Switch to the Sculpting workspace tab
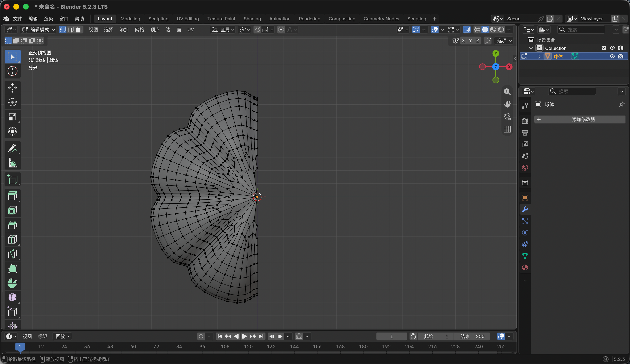Screen dimensions: 630x364 click(158, 19)
